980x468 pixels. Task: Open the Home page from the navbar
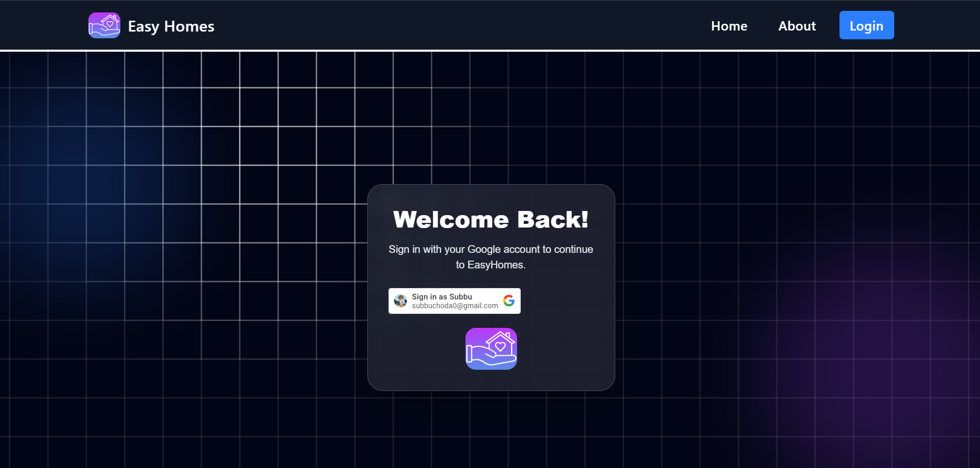729,26
